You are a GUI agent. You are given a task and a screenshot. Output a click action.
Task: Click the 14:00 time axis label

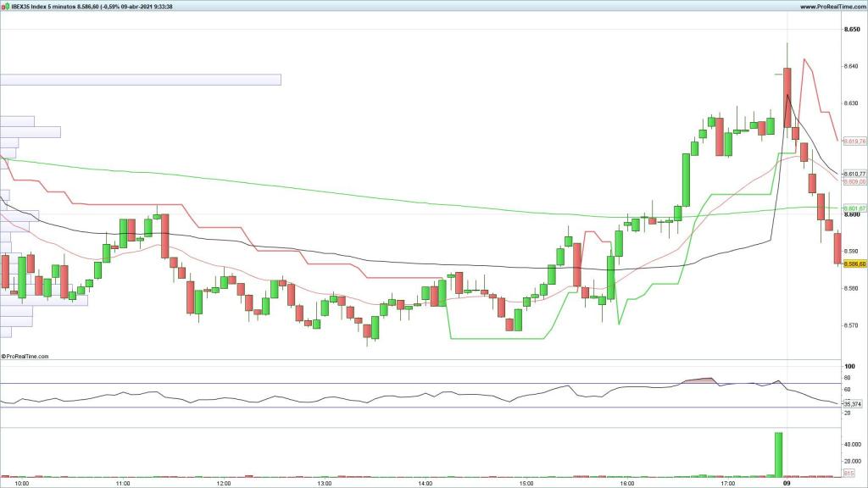click(x=425, y=484)
